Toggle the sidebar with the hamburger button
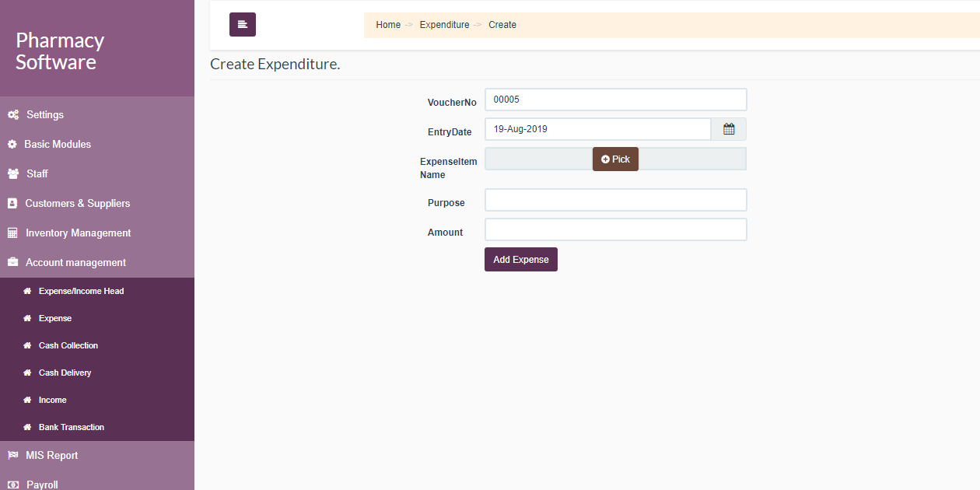This screenshot has height=490, width=980. pyautogui.click(x=243, y=25)
